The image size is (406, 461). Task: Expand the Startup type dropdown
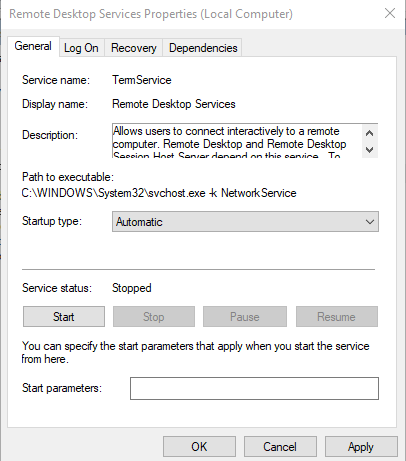click(x=245, y=222)
